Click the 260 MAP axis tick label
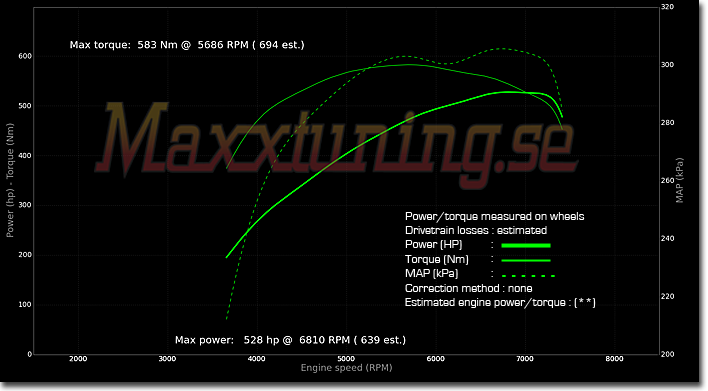 click(x=667, y=181)
